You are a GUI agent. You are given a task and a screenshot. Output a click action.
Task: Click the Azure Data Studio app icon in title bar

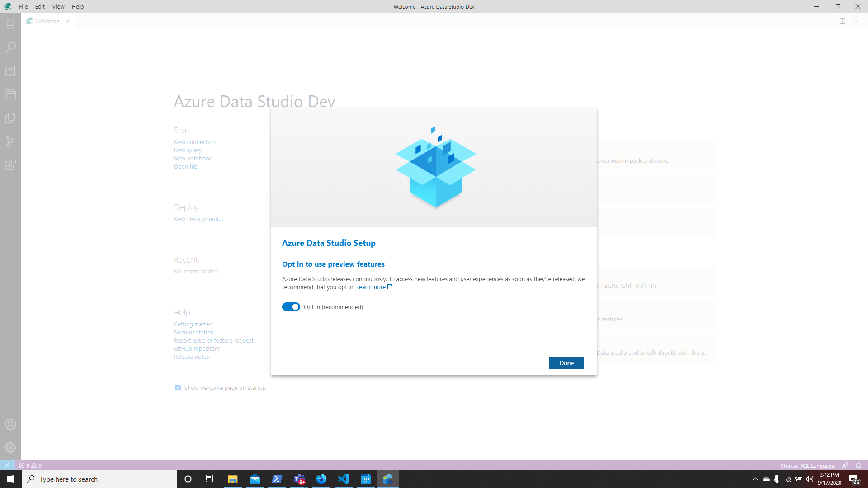[8, 6]
